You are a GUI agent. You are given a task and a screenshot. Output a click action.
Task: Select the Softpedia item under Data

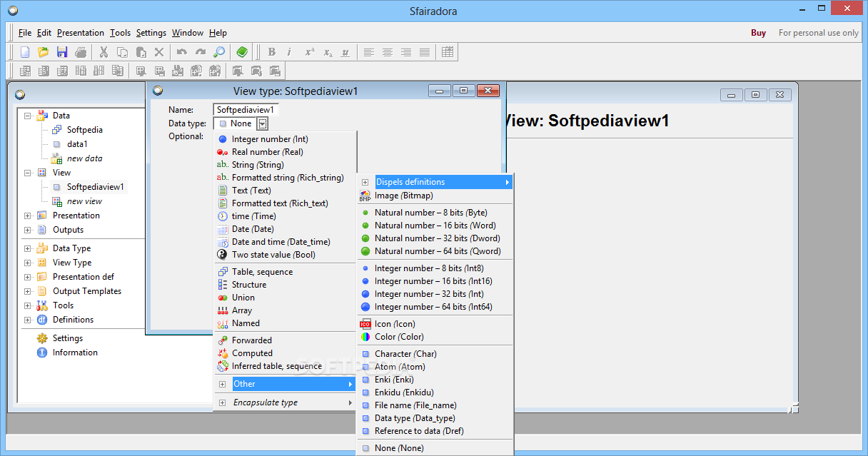point(85,130)
